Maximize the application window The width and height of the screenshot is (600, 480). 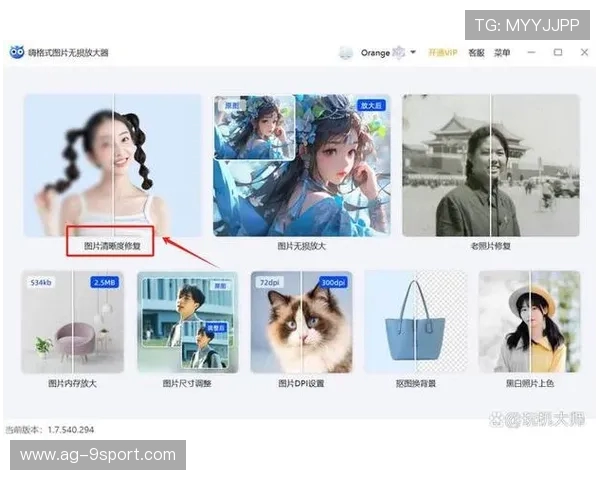click(558, 52)
